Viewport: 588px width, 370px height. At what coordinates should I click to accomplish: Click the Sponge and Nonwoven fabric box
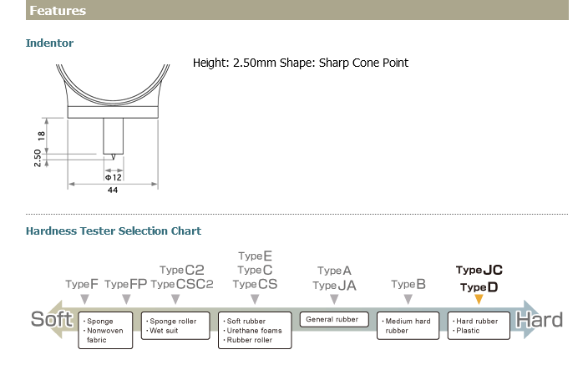click(x=108, y=330)
